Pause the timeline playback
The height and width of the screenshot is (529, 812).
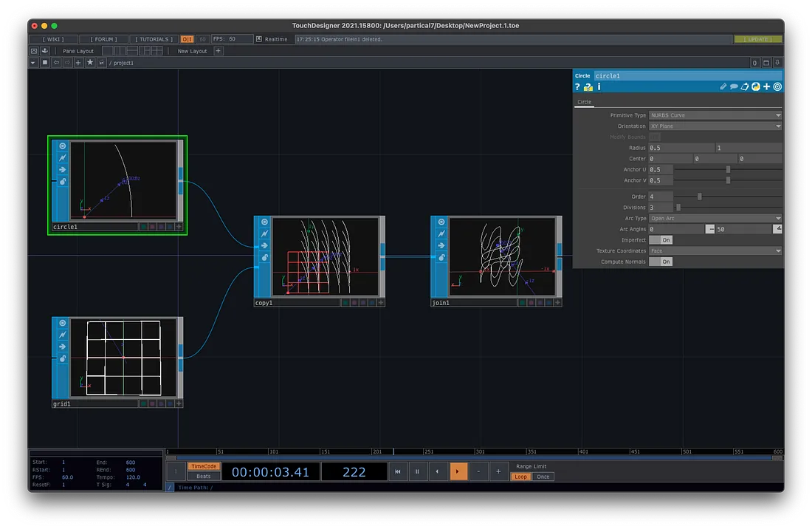click(417, 471)
